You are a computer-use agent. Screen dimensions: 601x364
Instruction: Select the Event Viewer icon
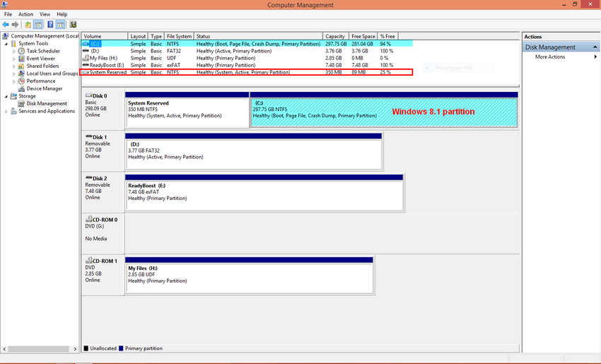[21, 59]
